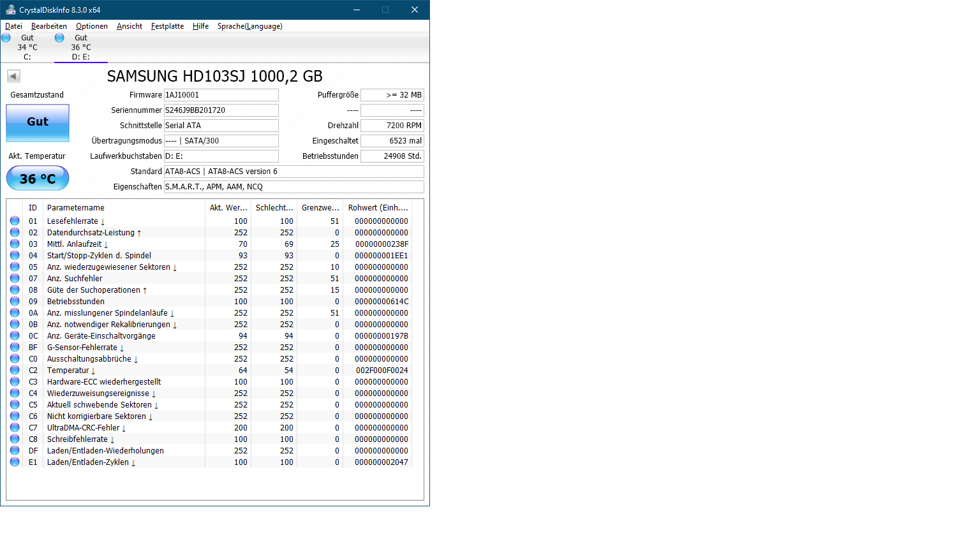Image resolution: width=980 pixels, height=551 pixels.
Task: Open the Optionen menu
Action: point(92,26)
